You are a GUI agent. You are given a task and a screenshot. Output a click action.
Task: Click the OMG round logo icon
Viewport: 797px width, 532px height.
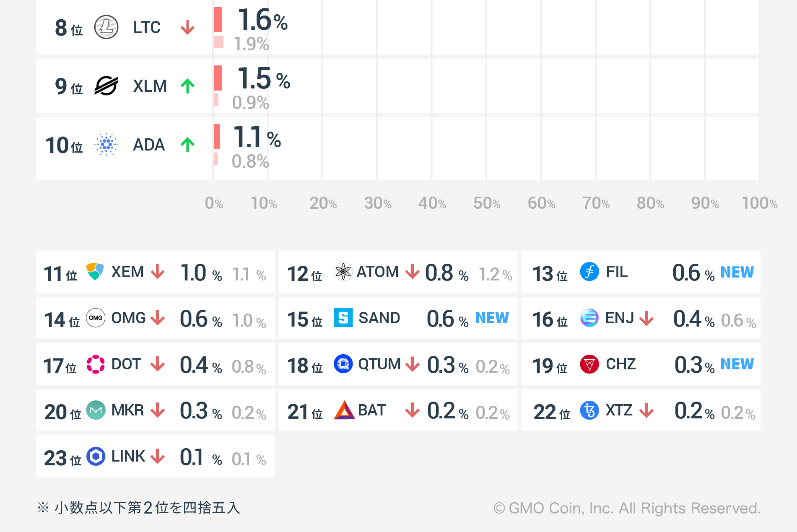(96, 318)
